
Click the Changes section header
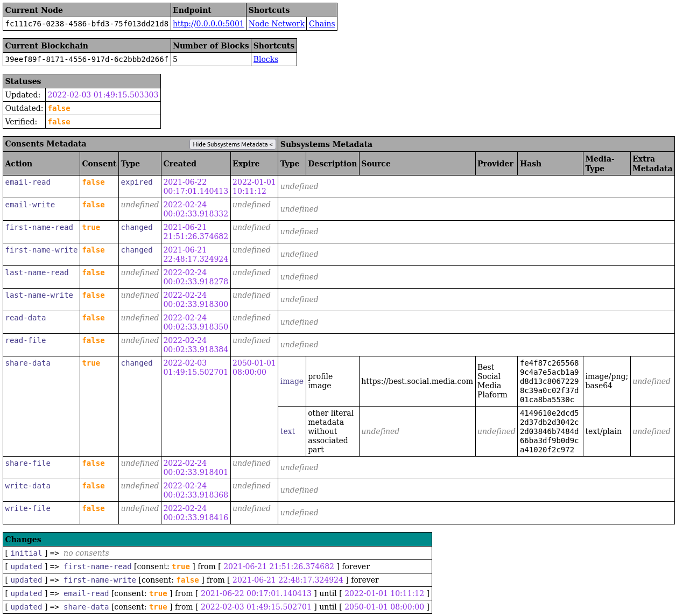217,540
